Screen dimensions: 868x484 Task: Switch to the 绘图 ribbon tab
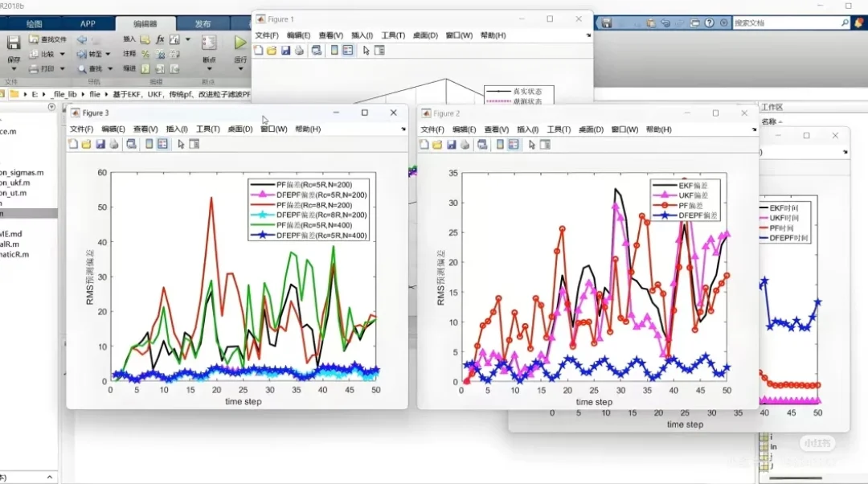34,24
